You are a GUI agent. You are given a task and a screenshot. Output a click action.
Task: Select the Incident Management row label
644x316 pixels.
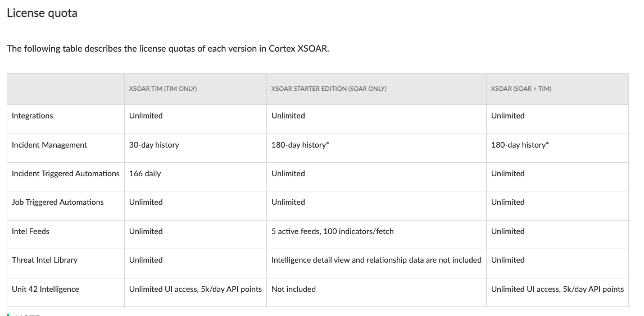tap(49, 145)
